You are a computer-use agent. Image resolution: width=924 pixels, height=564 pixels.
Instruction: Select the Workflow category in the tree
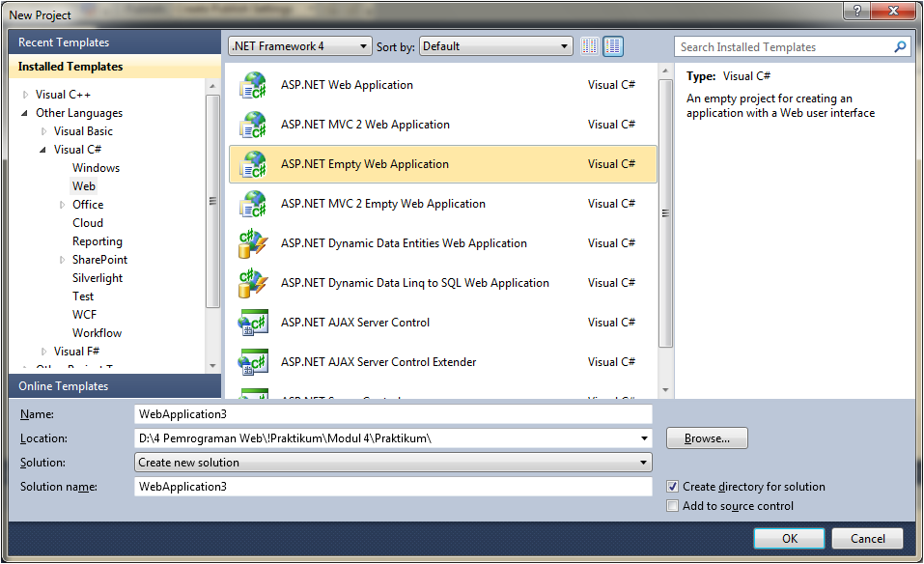click(x=97, y=333)
